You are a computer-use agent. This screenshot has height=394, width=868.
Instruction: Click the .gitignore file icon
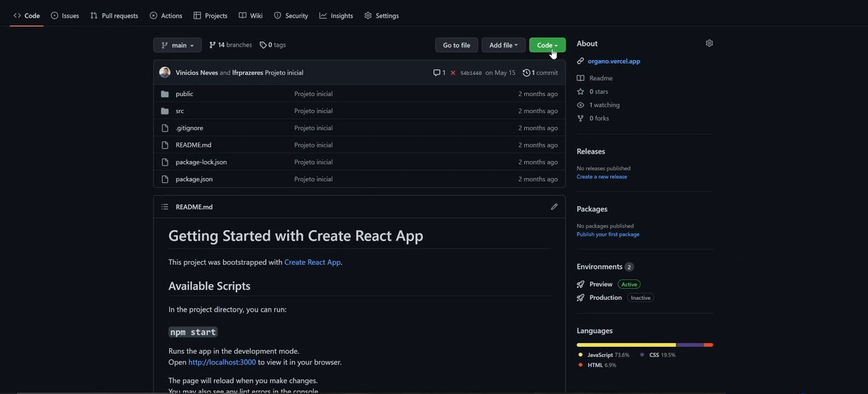click(164, 128)
